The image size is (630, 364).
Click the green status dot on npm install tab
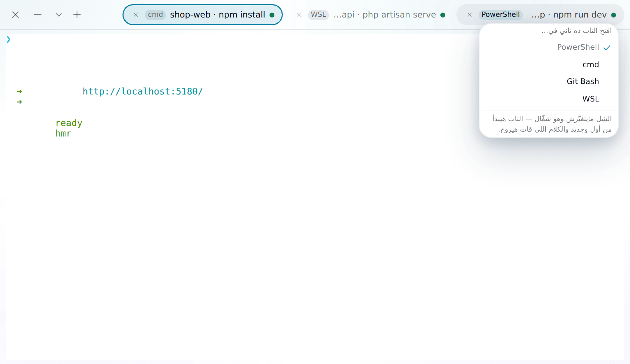pyautogui.click(x=272, y=15)
